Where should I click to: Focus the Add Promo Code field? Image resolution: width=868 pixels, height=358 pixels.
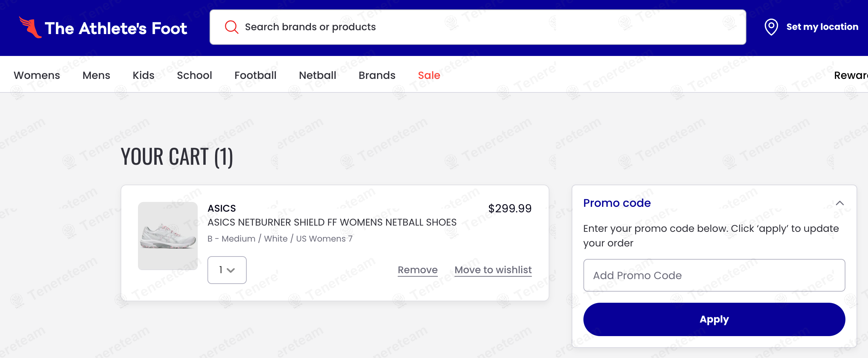[x=714, y=275]
